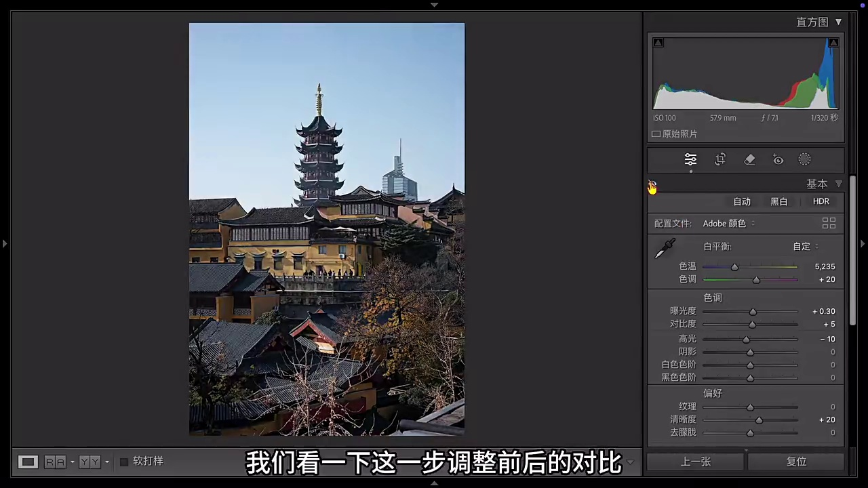The height and width of the screenshot is (488, 868).
Task: Switch to R|A reference view
Action: point(55,462)
